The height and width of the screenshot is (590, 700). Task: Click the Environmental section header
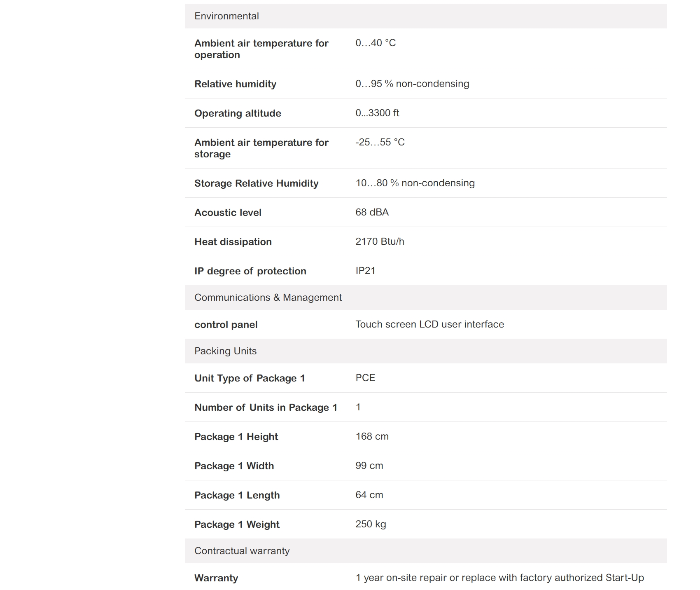coord(226,16)
